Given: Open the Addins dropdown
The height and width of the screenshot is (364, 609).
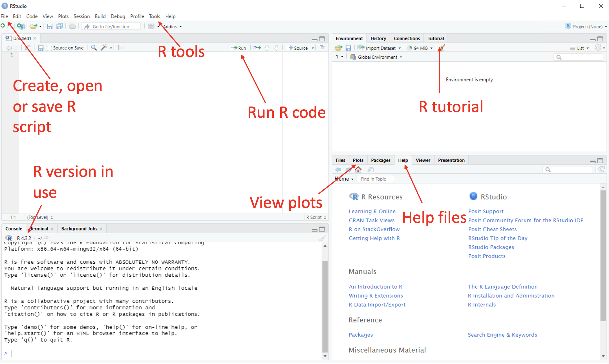Looking at the screenshot, I should pyautogui.click(x=172, y=26).
